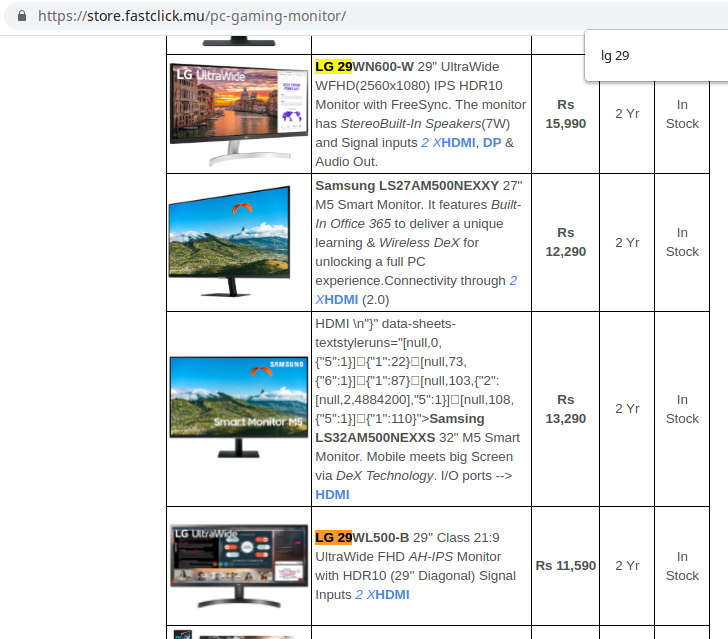
Task: Click '2 Yr' warranty in Rs 11,590 row
Action: tap(627, 566)
